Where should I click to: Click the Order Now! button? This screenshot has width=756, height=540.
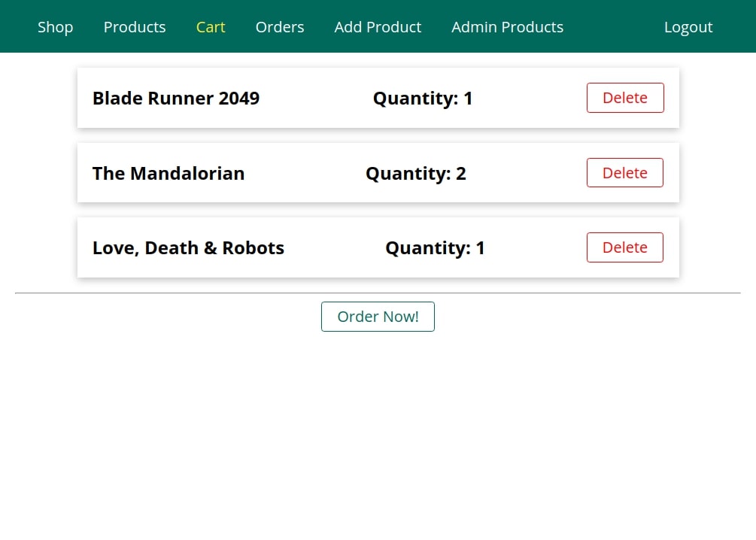point(378,317)
